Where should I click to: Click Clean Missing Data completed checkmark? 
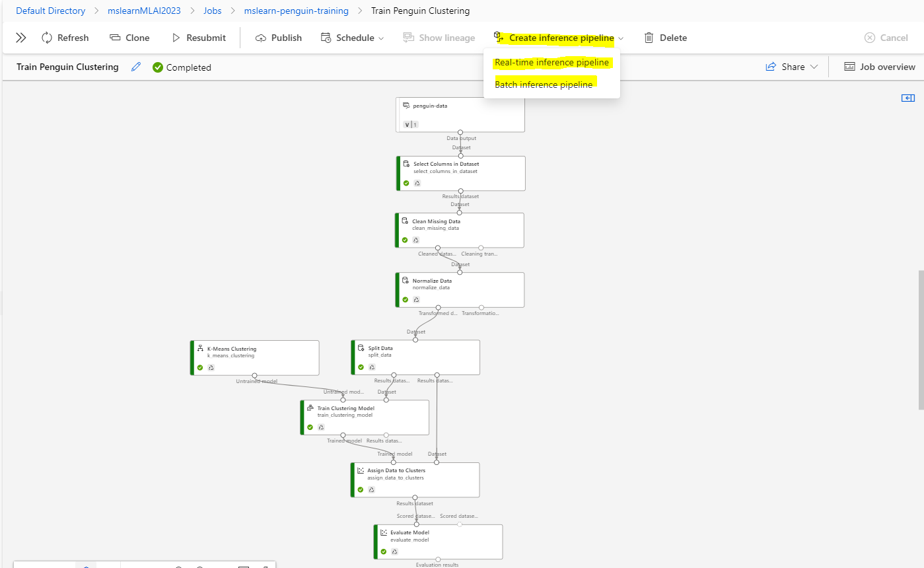pyautogui.click(x=405, y=240)
